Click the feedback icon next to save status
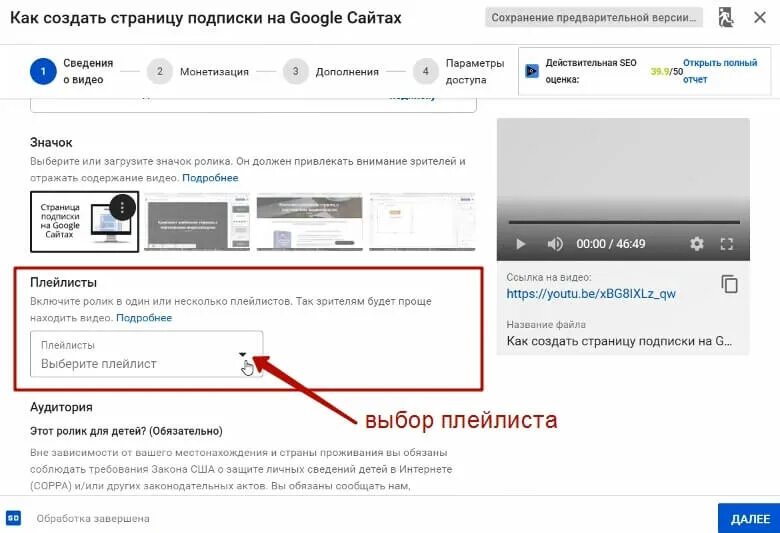The height and width of the screenshot is (533, 780). [x=726, y=17]
